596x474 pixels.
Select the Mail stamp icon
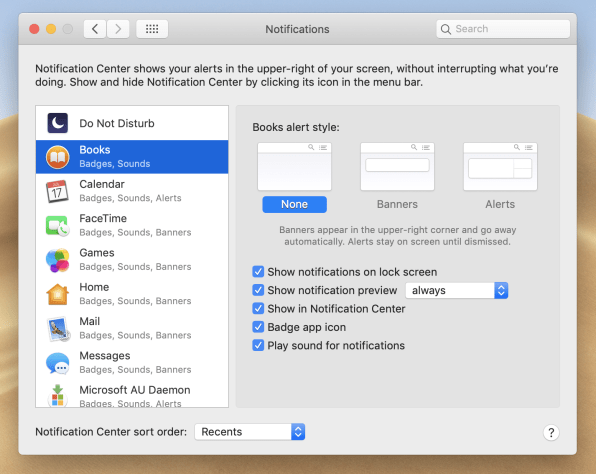pyautogui.click(x=58, y=329)
